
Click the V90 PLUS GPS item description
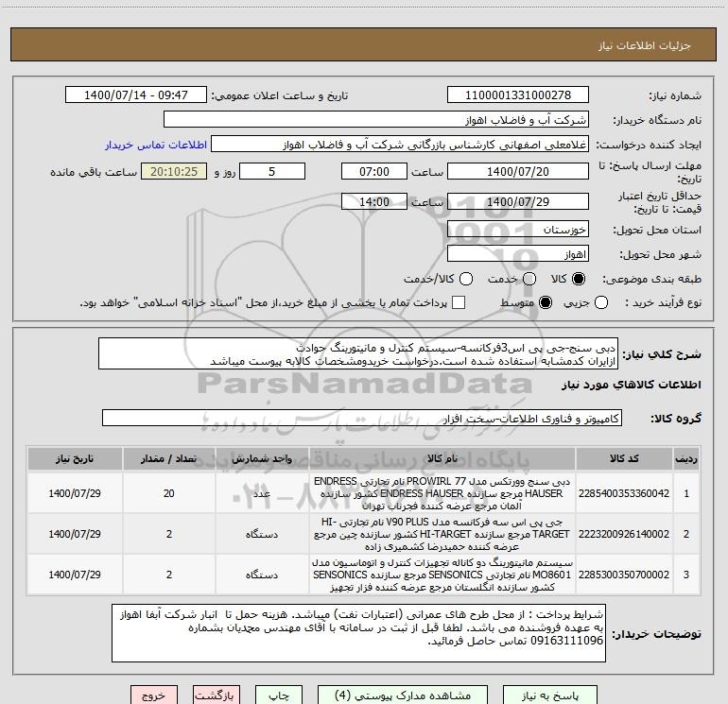(442, 534)
